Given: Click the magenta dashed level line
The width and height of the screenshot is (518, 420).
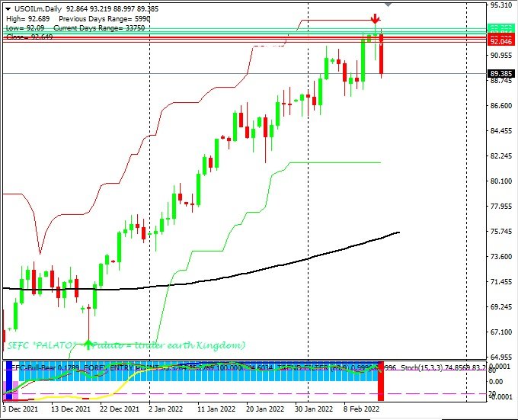Looking at the screenshot, I should click(x=229, y=394).
